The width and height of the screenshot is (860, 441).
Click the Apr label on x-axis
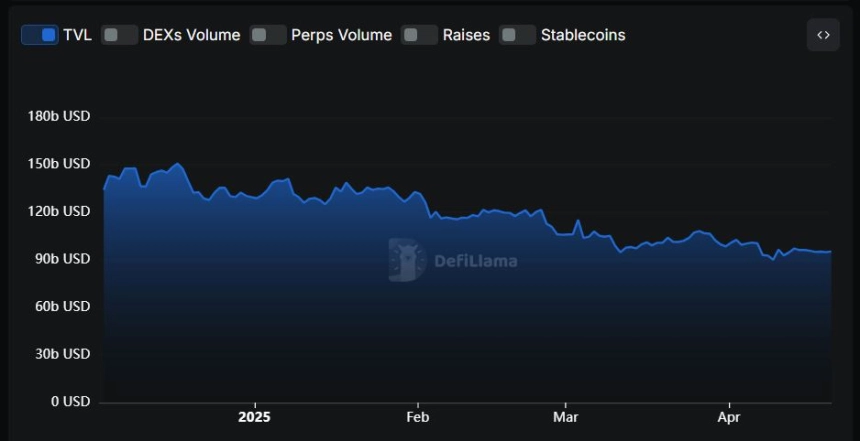pos(729,417)
